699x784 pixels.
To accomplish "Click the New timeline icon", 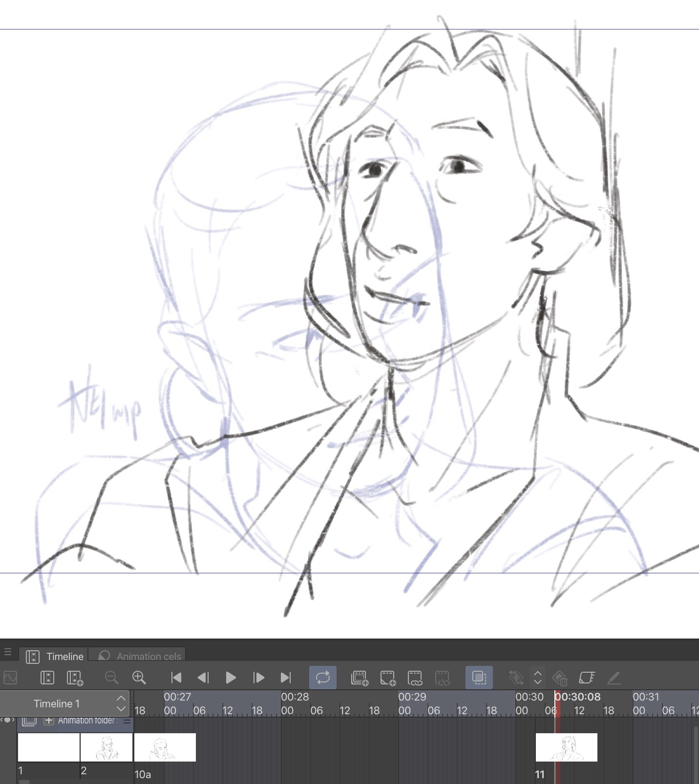I will (74, 678).
